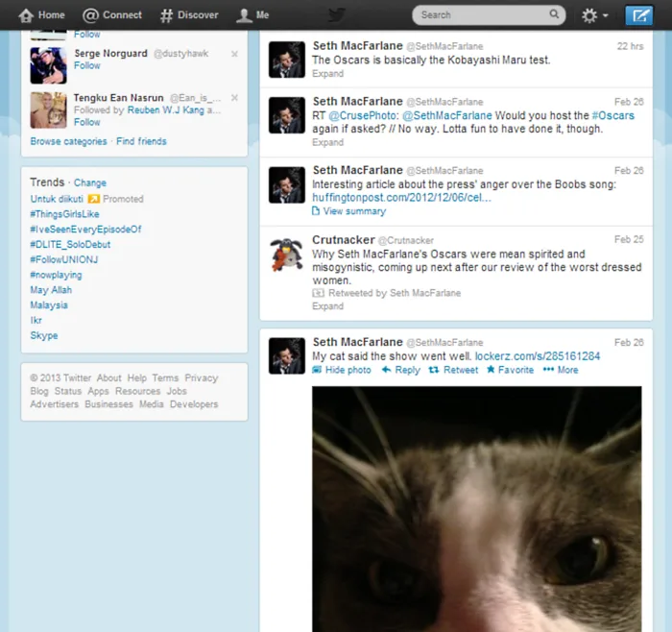Open trend #FollowUNIONJ
This screenshot has width=672, height=632.
coord(64,260)
